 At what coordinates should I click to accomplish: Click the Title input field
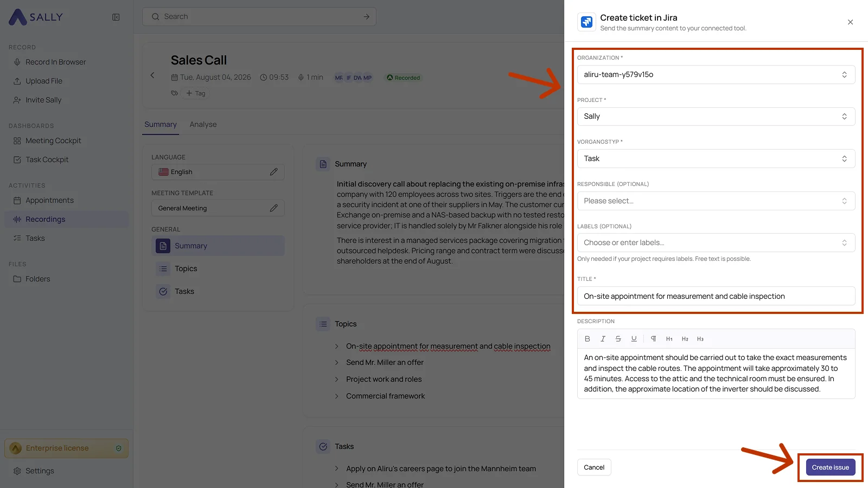click(716, 296)
